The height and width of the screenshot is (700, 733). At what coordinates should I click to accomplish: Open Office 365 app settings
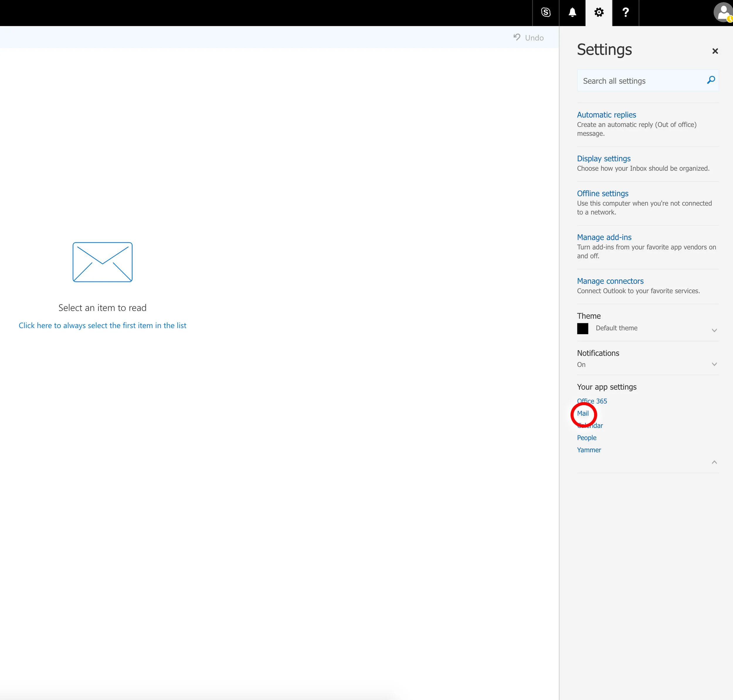click(592, 401)
